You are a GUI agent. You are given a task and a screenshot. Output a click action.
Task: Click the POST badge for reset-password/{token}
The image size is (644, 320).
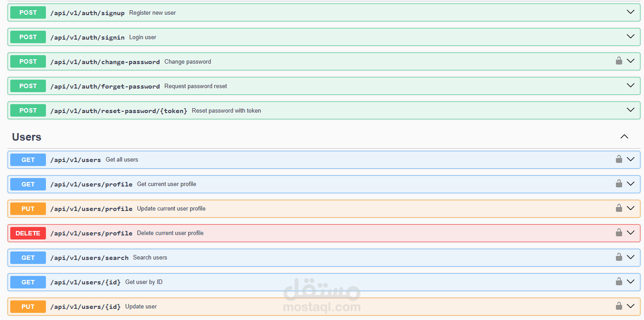point(28,110)
